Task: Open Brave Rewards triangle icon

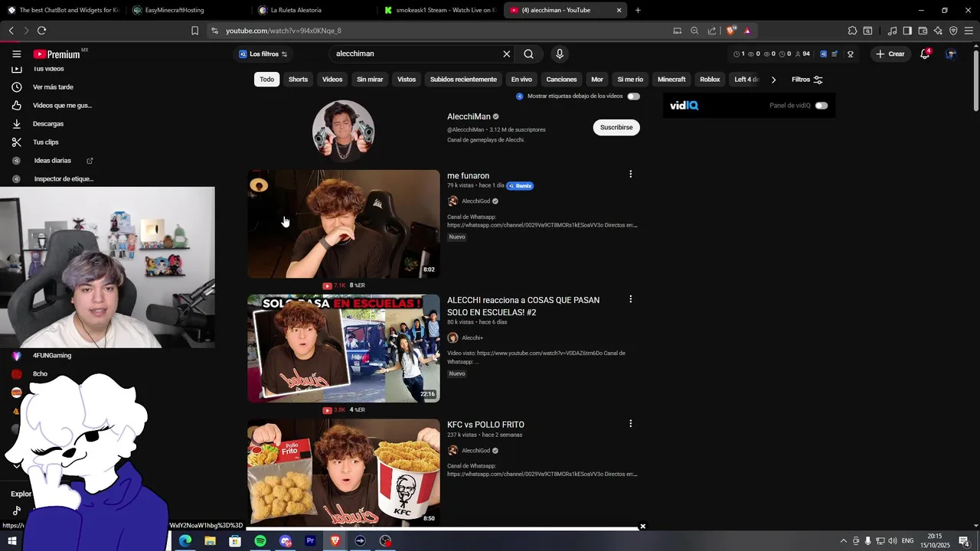Action: click(747, 31)
